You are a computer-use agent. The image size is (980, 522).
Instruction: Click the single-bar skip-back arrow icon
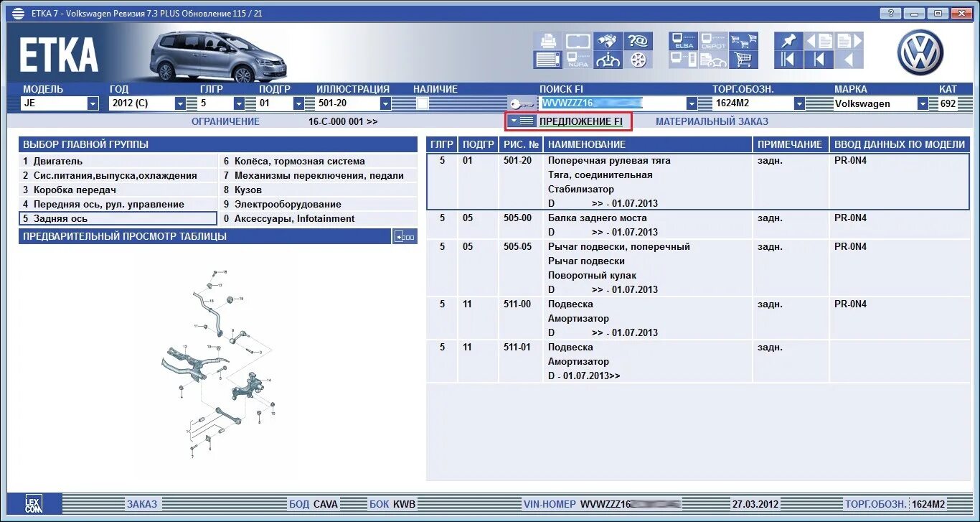[819, 60]
